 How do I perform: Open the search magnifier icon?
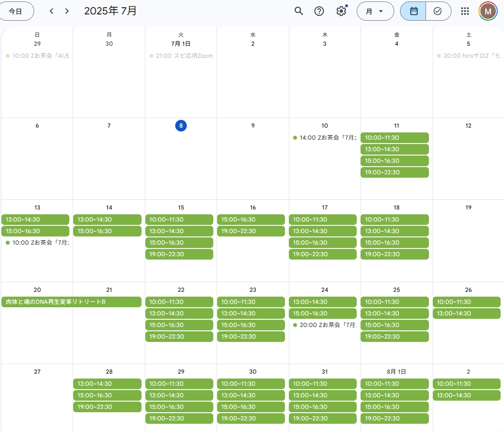298,11
